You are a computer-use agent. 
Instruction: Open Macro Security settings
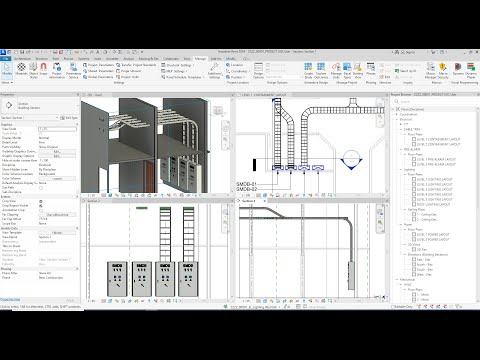point(443,70)
